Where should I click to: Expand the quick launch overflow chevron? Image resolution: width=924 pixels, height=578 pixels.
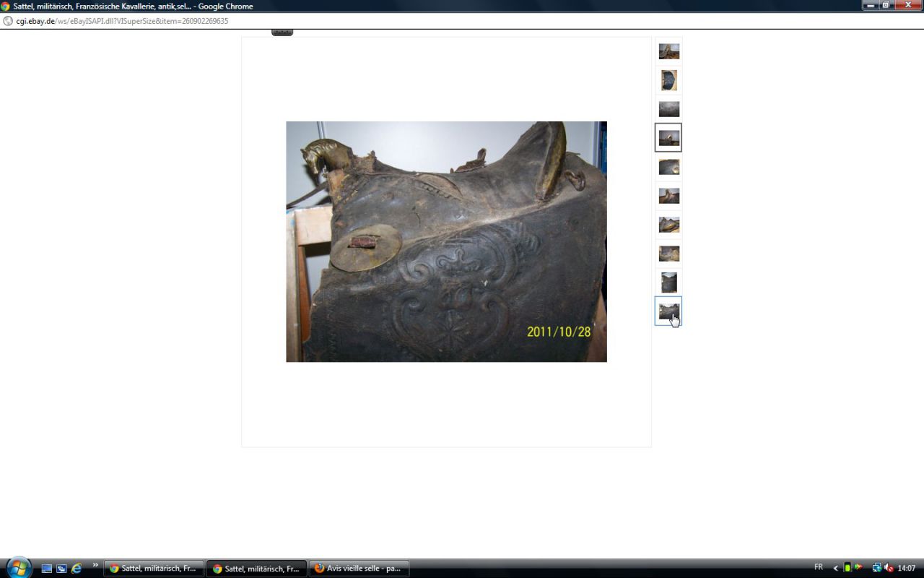click(x=95, y=565)
